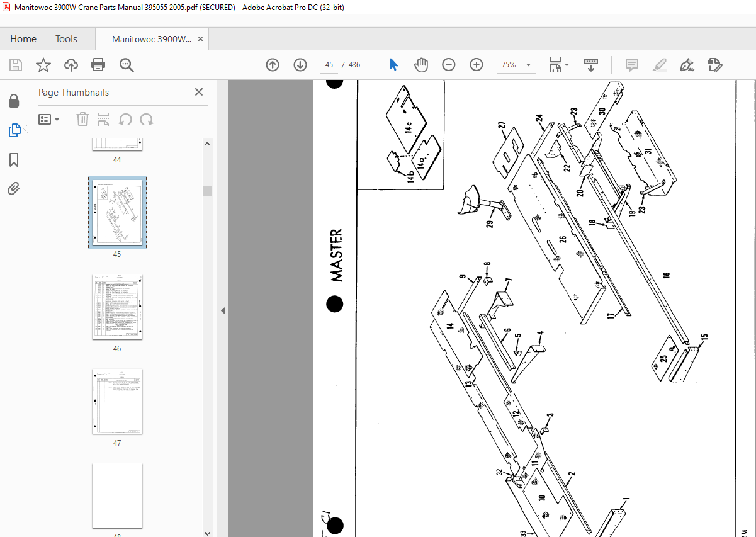
Task: Select the page 47 thumbnail
Action: coord(117,401)
